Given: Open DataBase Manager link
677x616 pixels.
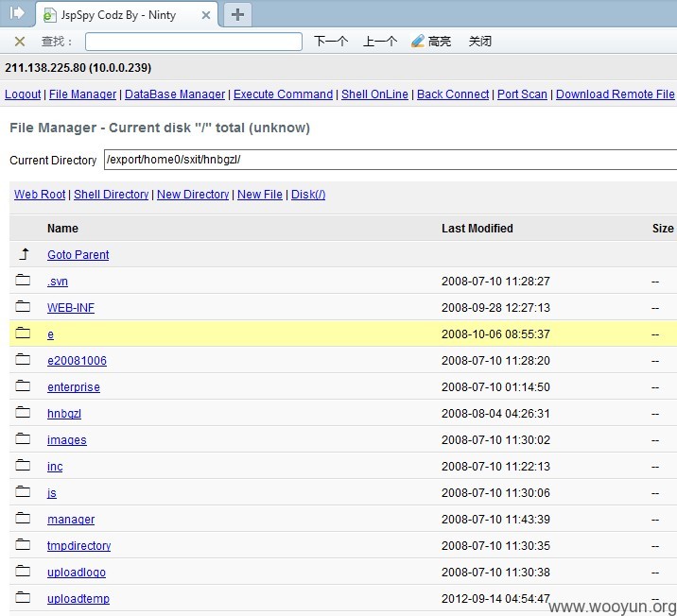Looking at the screenshot, I should pos(175,94).
